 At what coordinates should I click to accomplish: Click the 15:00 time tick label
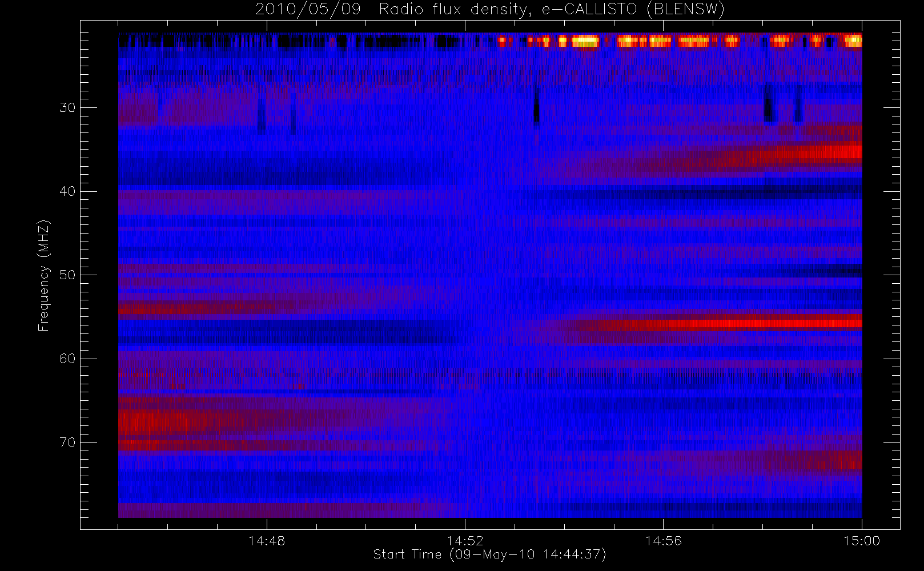pos(862,541)
